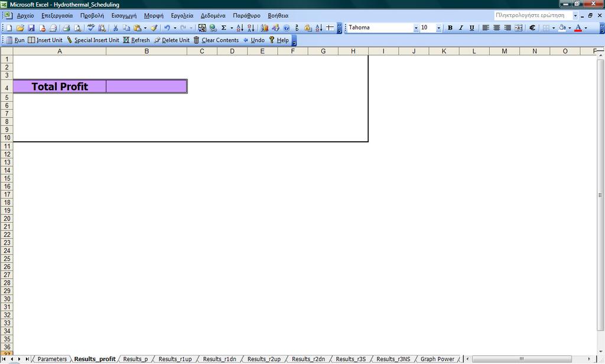Image resolution: width=605 pixels, height=364 pixels.
Task: Sort descending with the Z-A icon
Action: click(x=251, y=28)
